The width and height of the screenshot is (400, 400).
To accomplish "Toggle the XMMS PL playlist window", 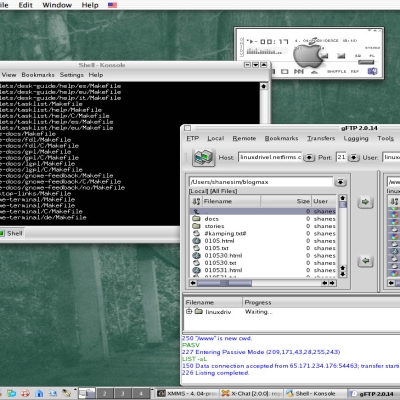I will [372, 56].
